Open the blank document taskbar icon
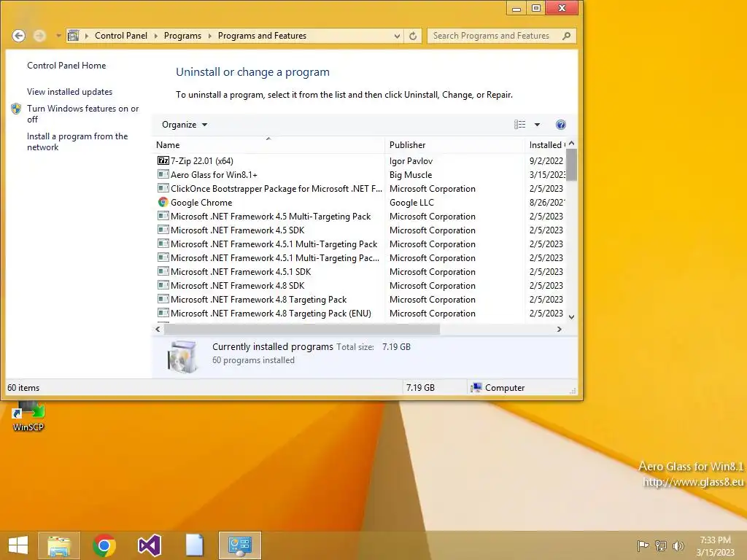The height and width of the screenshot is (560, 747). [x=194, y=545]
